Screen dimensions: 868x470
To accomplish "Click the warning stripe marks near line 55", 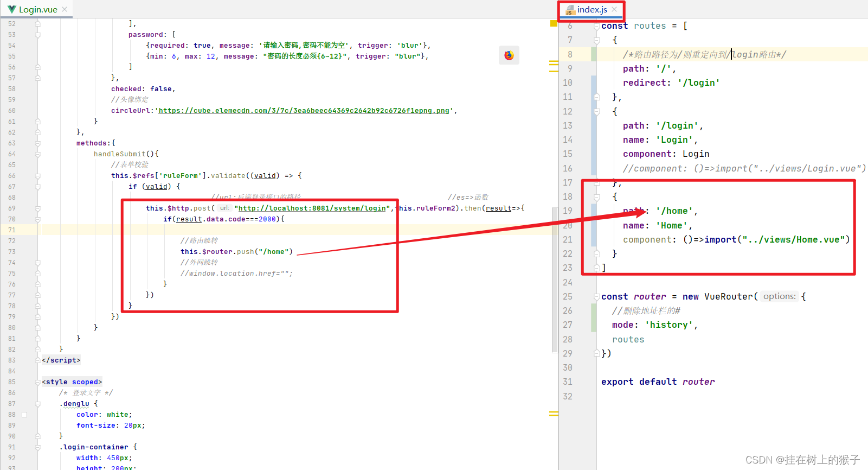I will pos(554,66).
